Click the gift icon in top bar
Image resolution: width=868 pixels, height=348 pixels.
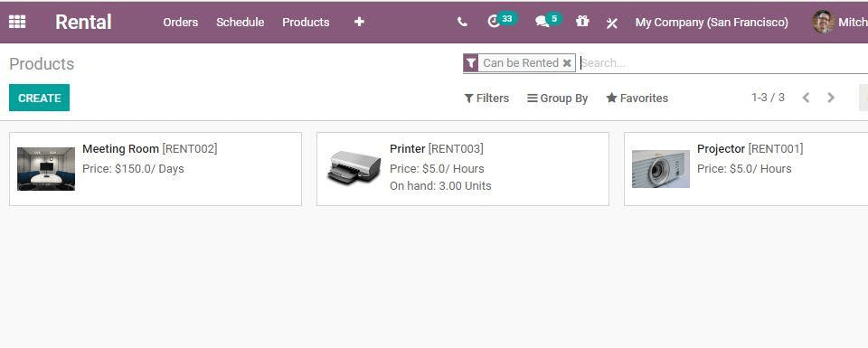tap(581, 22)
